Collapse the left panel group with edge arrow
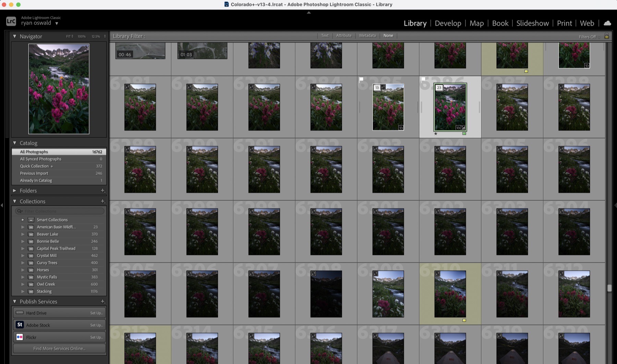Viewport: 617px width, 364px height. [2, 205]
